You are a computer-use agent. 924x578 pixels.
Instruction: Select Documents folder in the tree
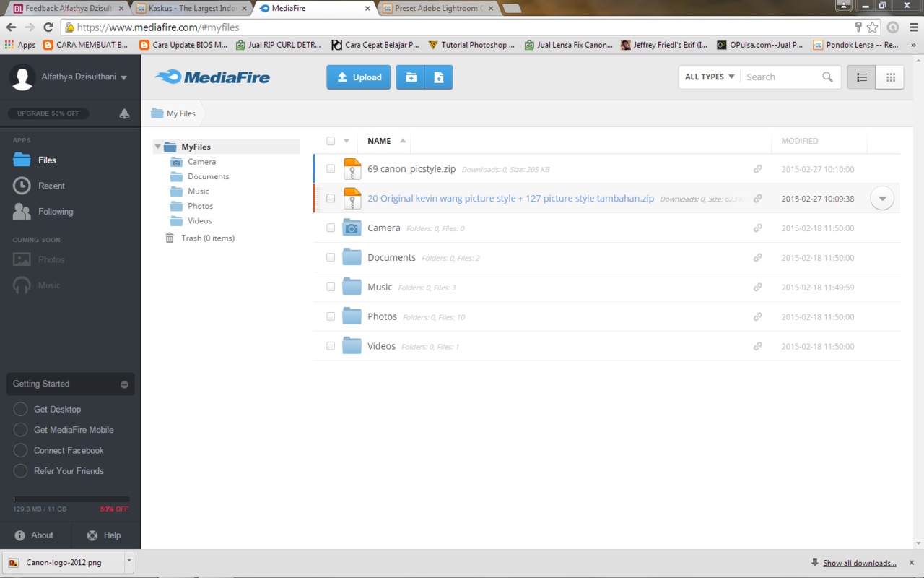coord(209,176)
